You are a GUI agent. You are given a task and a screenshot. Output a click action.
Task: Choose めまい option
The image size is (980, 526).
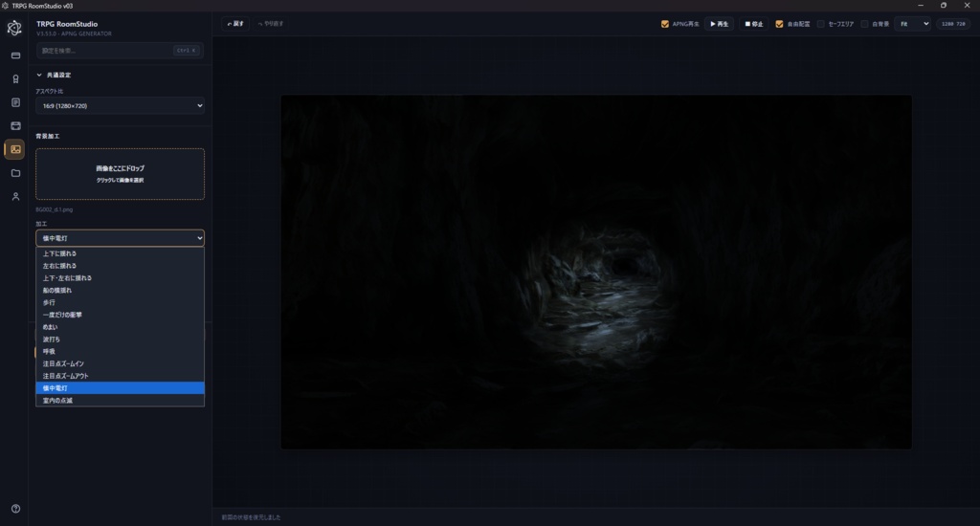pos(120,327)
